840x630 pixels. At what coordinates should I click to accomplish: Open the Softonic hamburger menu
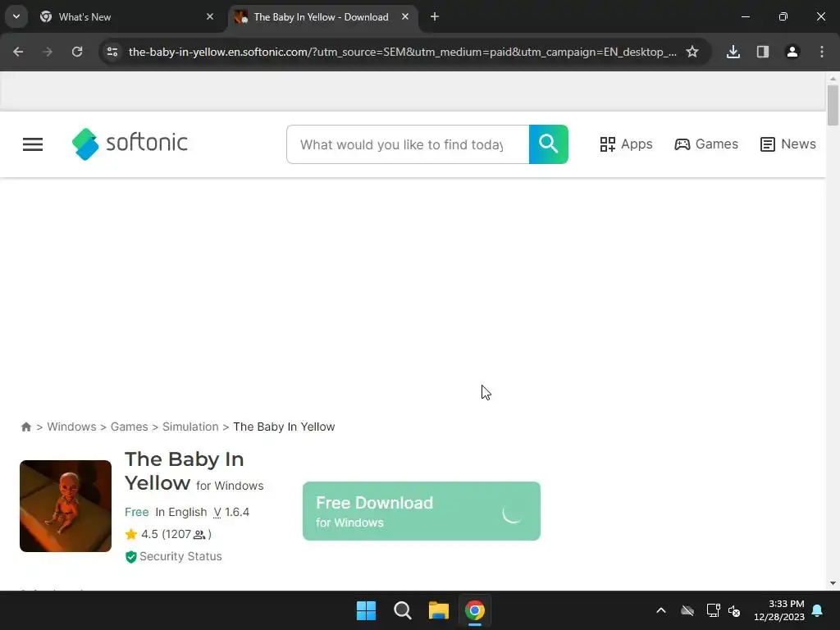tap(33, 144)
